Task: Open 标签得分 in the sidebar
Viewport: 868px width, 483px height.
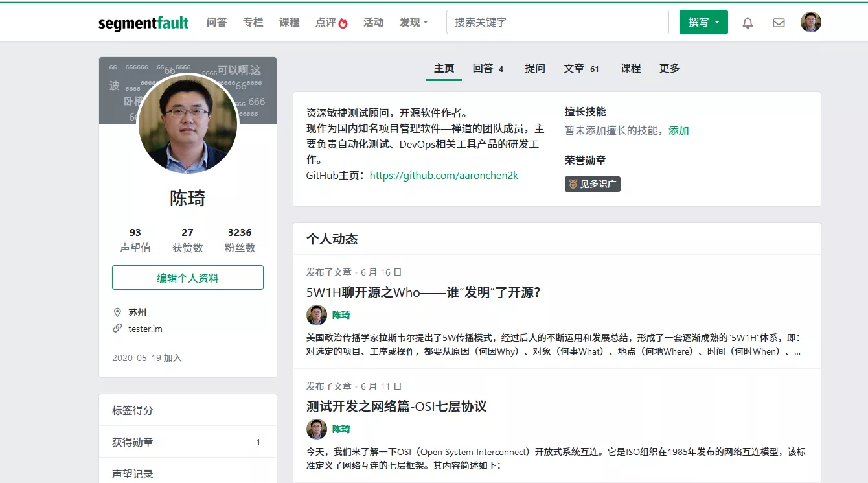Action: [188, 410]
